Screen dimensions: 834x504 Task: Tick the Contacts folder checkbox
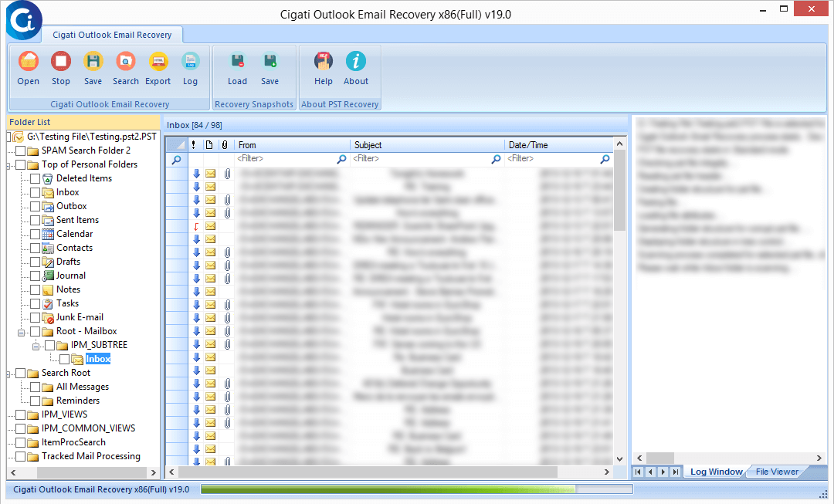coord(35,248)
